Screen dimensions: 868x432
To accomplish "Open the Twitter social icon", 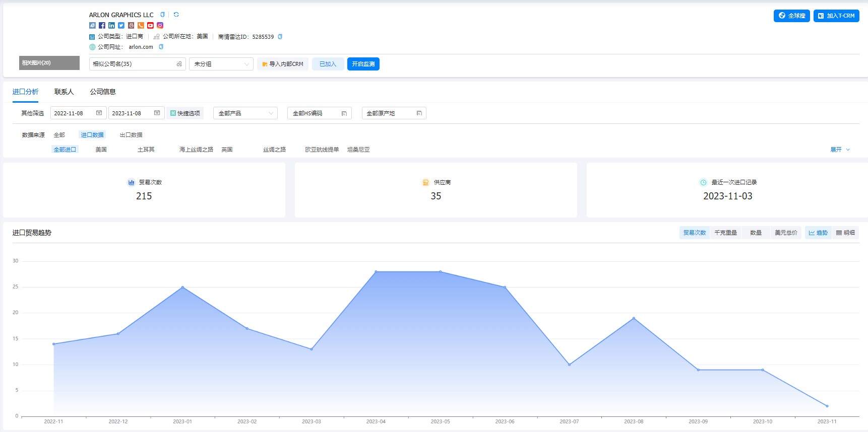I will (x=121, y=25).
